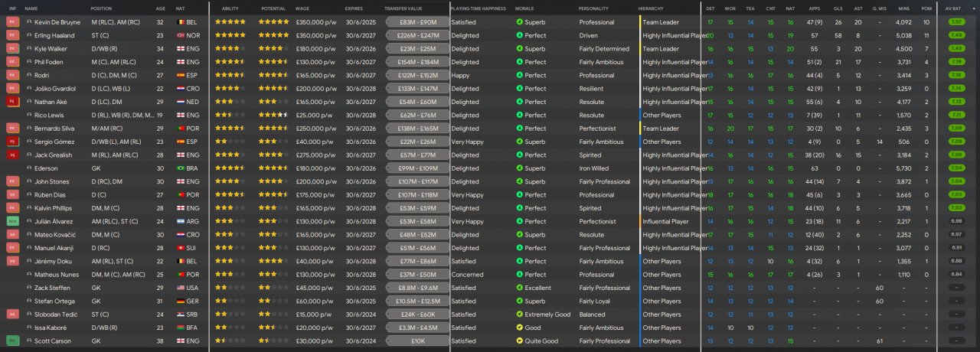Screen dimensions: 980x352
Task: Click the morale icon on Scott Carson's row
Action: (519, 341)
